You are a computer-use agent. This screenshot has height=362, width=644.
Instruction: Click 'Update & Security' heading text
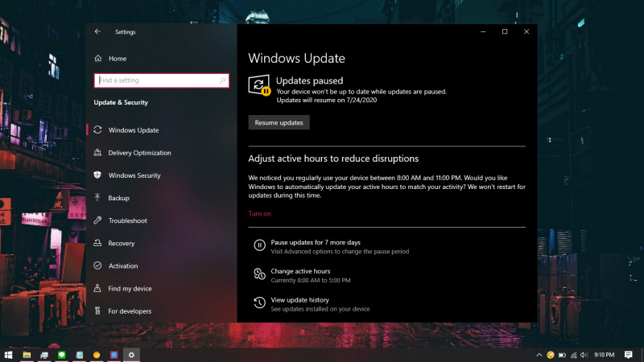121,103
